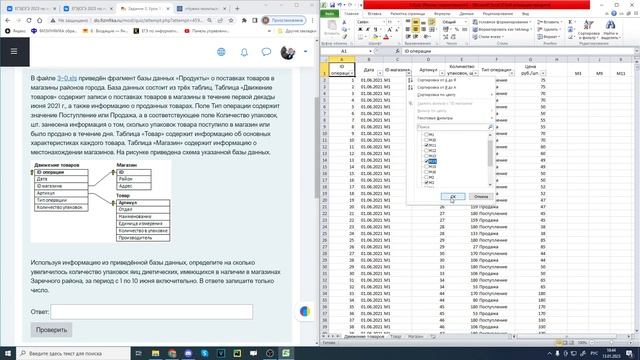Image resolution: width=640 pixels, height=360 pixels.
Task: Click the Ответ answer input field
Action: click(151, 312)
